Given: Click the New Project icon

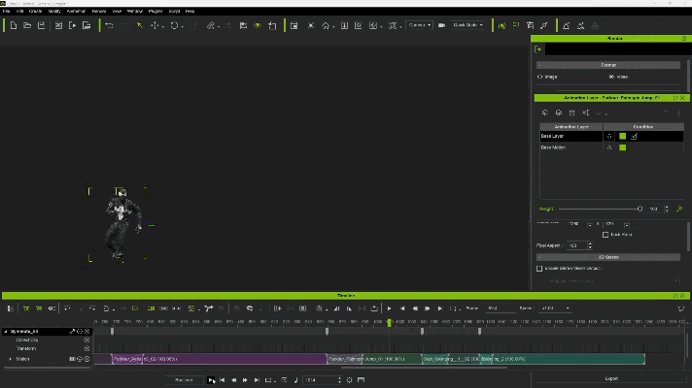Looking at the screenshot, I should 13,26.
